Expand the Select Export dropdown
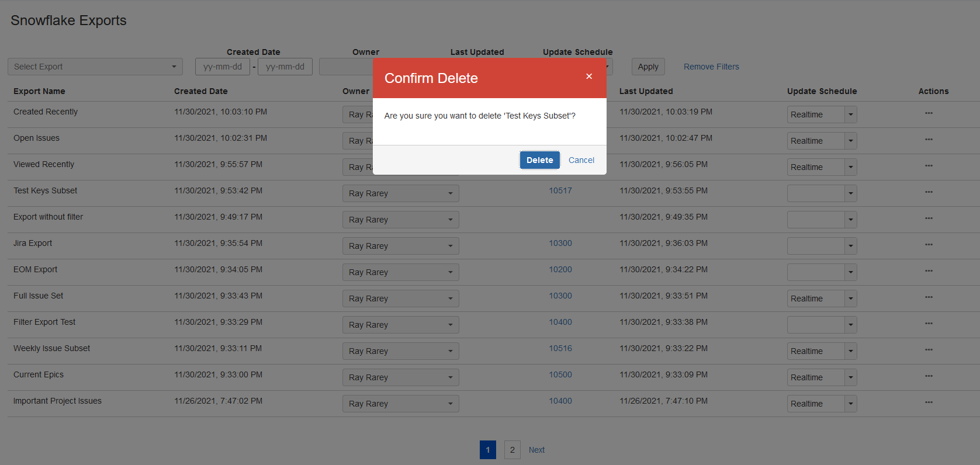This screenshot has height=465, width=980. pos(95,67)
